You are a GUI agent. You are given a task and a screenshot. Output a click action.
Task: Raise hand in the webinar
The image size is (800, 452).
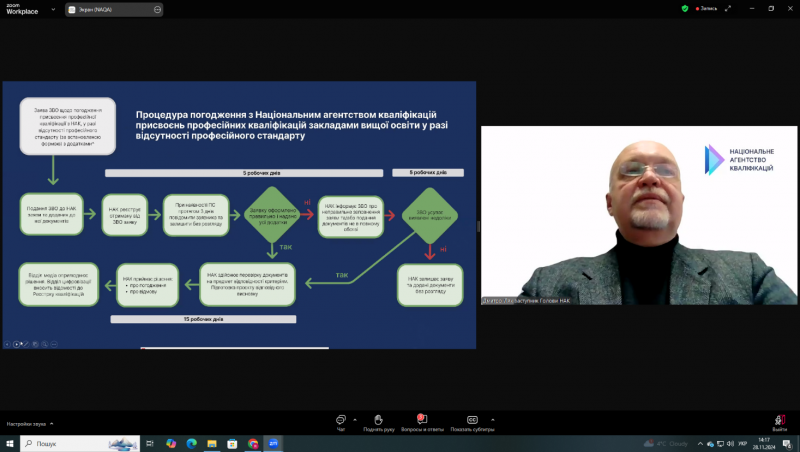[x=378, y=422]
